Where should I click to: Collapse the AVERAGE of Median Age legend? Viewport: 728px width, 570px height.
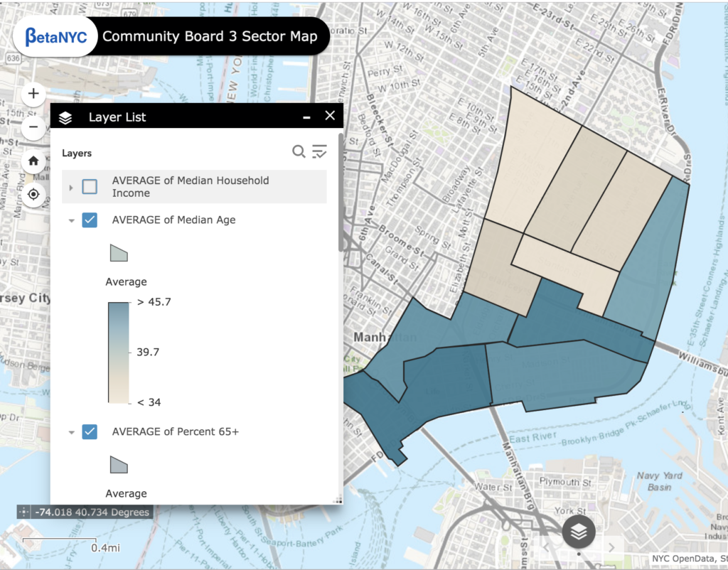pos(70,220)
